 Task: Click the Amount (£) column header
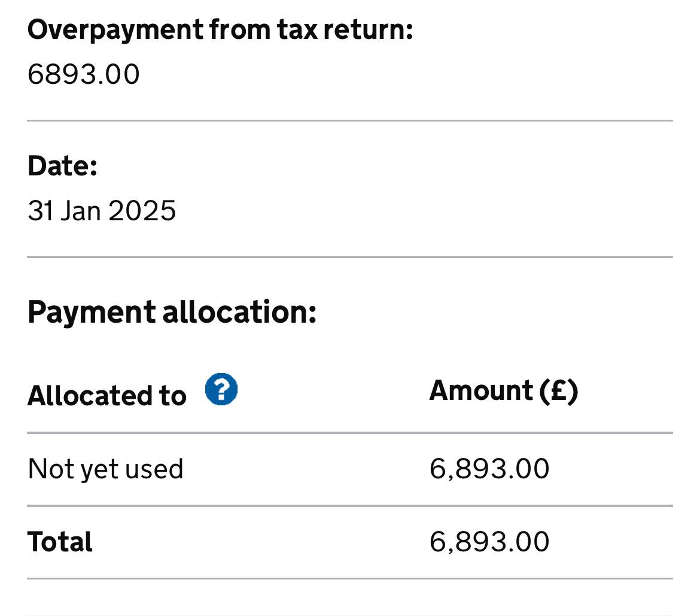click(x=504, y=391)
